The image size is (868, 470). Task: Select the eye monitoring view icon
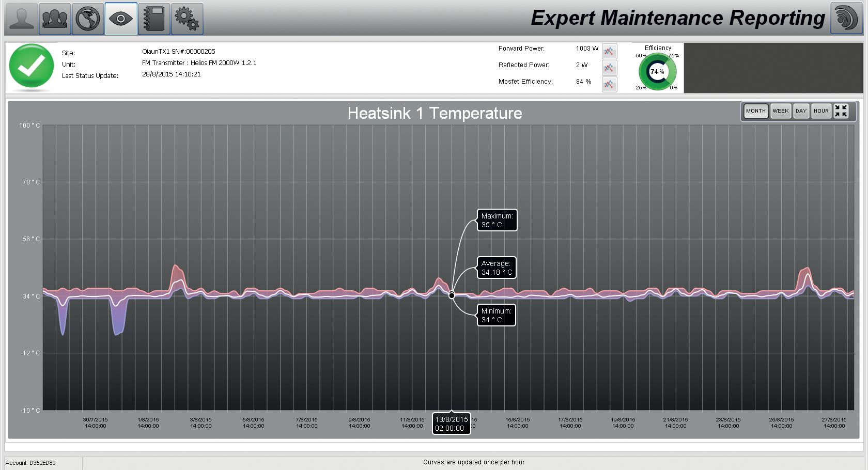pos(121,19)
